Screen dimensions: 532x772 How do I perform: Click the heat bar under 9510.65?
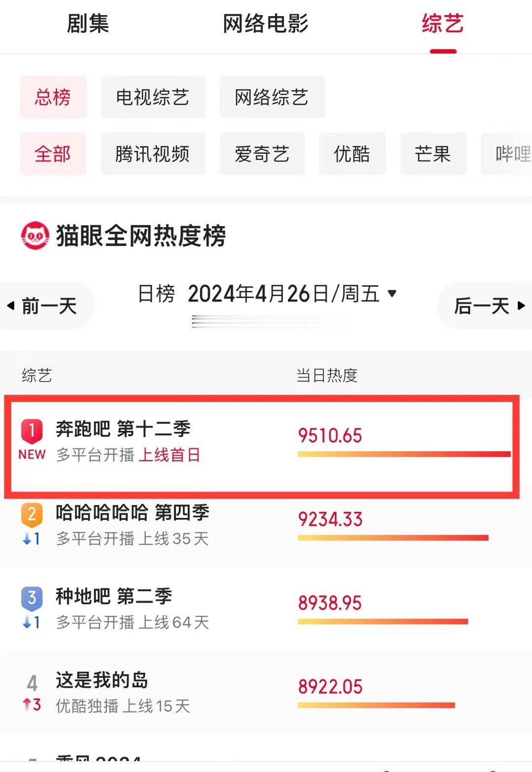click(x=404, y=454)
